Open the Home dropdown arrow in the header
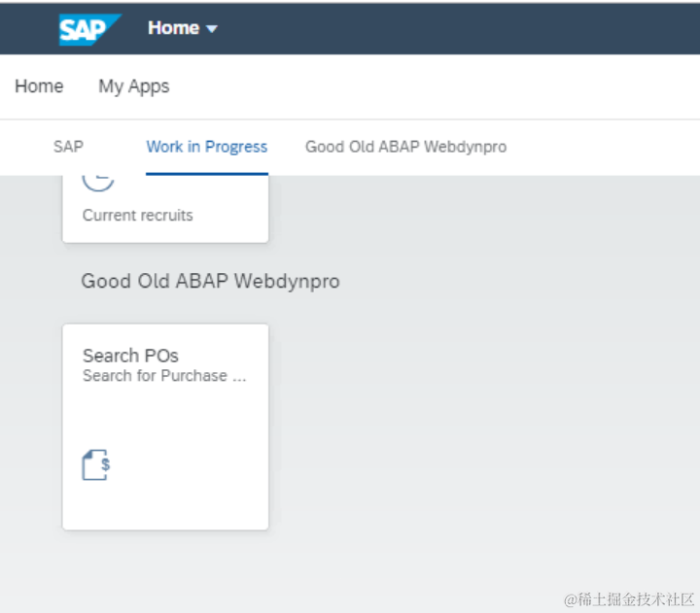This screenshot has height=613, width=700. 212,29
